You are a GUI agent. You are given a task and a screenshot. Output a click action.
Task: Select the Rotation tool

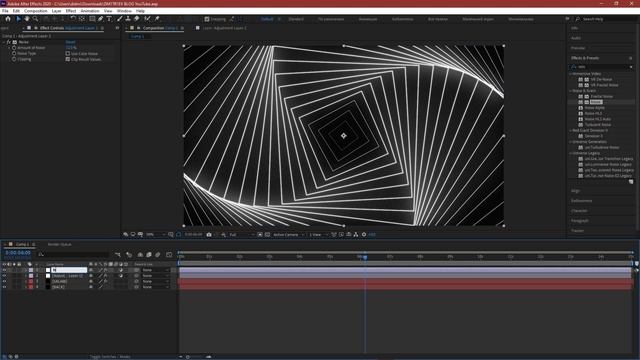(x=73, y=19)
